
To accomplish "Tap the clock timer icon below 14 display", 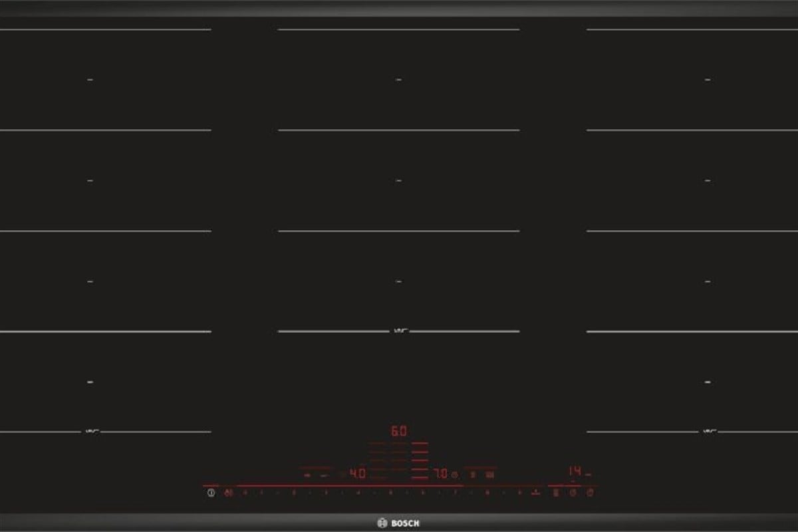I will (x=573, y=493).
